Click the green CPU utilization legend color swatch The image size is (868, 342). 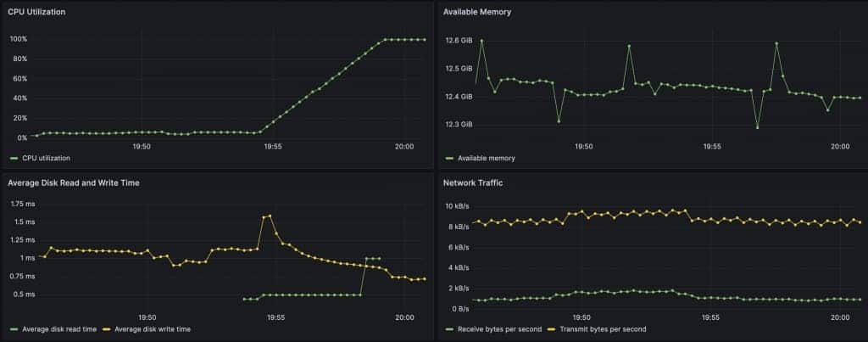pyautogui.click(x=14, y=159)
